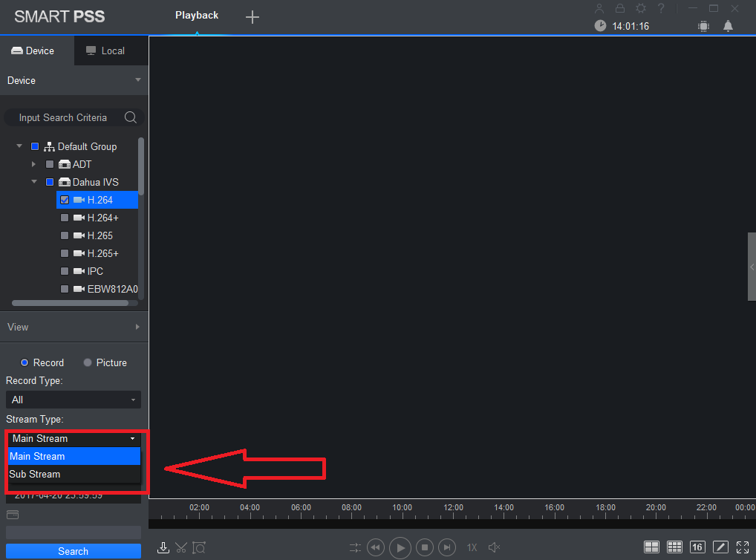Image resolution: width=756 pixels, height=560 pixels.
Task: Stop playback using the stop button
Action: click(424, 547)
